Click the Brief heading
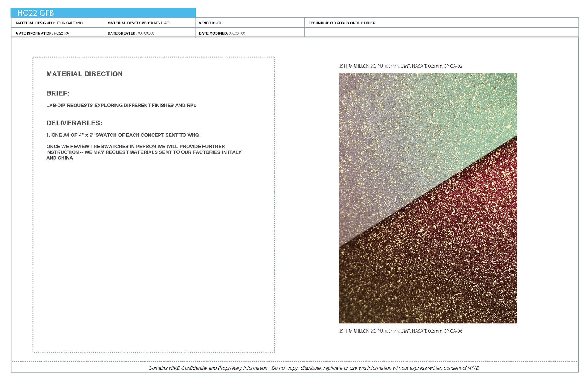This screenshot has height=380, width=588. [x=58, y=93]
